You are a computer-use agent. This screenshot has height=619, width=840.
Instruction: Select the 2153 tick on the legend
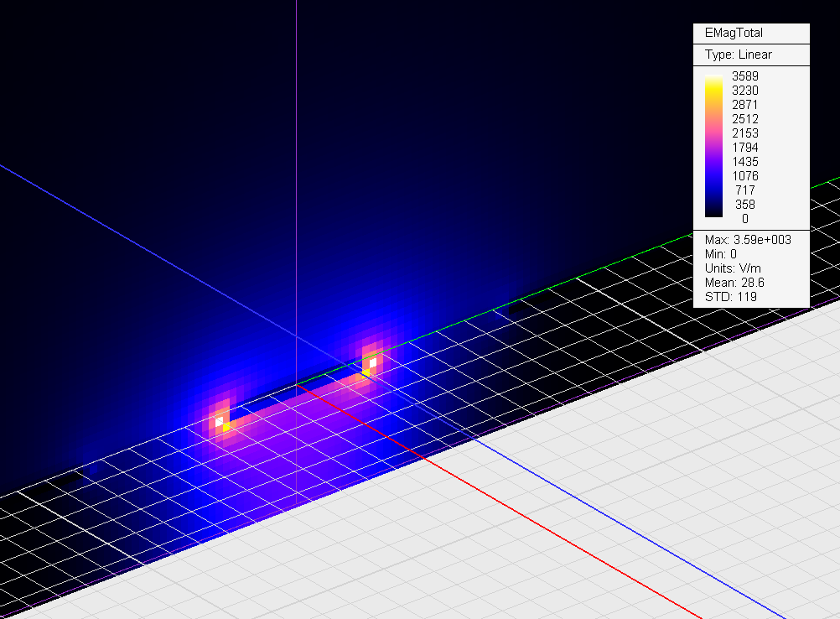(x=744, y=133)
